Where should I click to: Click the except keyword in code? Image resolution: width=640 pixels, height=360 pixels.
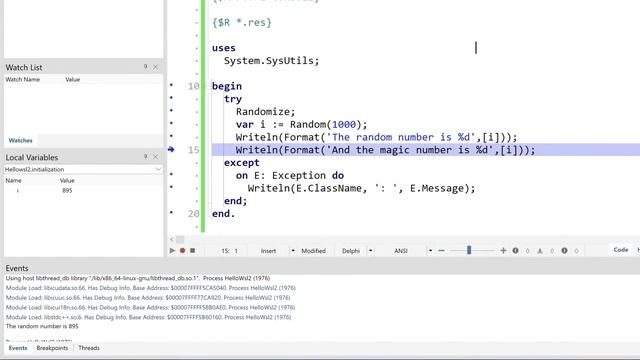(x=242, y=163)
